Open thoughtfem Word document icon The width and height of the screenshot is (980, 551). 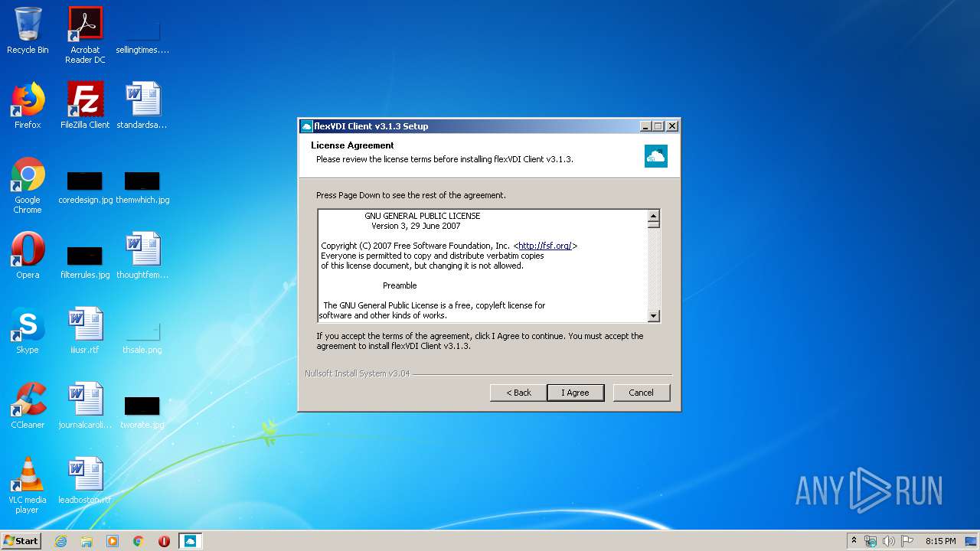click(142, 256)
